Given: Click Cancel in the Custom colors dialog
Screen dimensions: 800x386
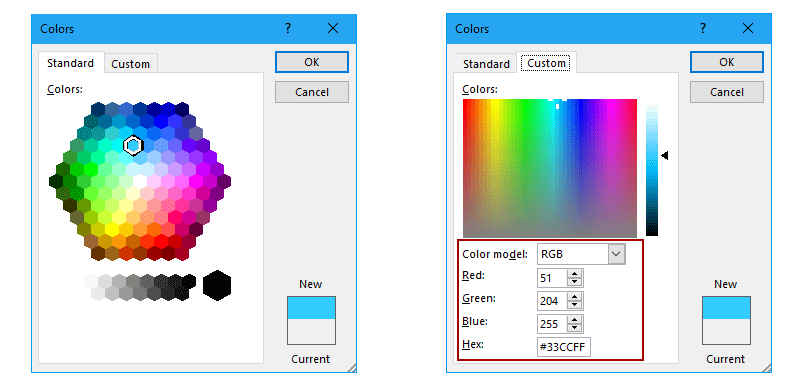Looking at the screenshot, I should tap(727, 92).
